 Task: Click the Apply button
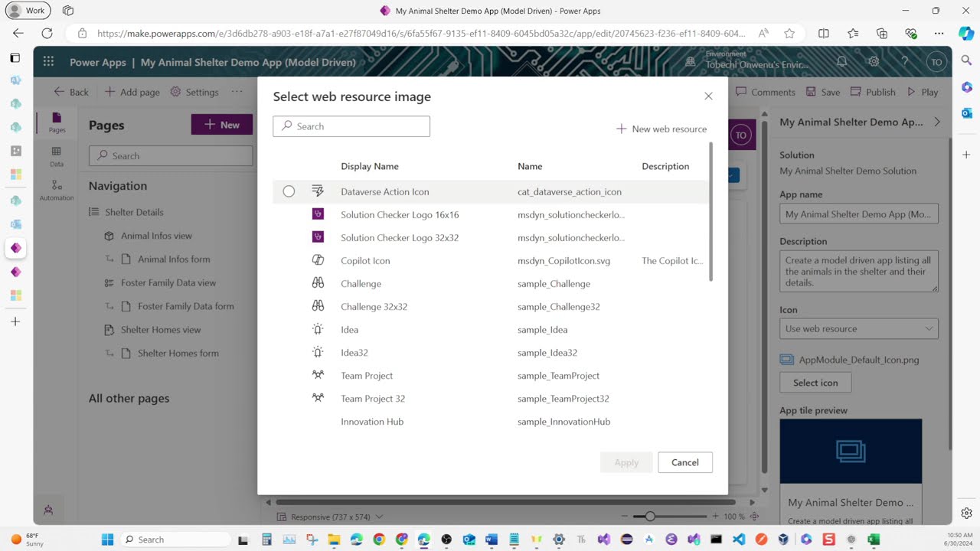[626, 462]
